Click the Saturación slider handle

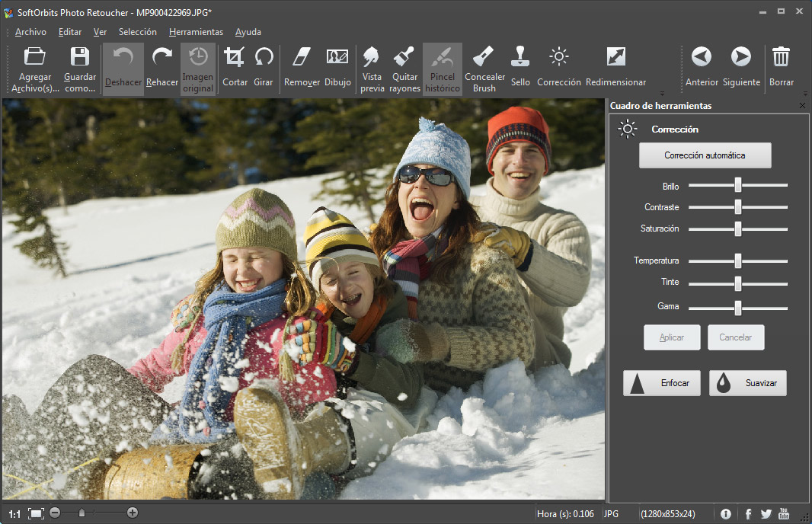coord(737,228)
